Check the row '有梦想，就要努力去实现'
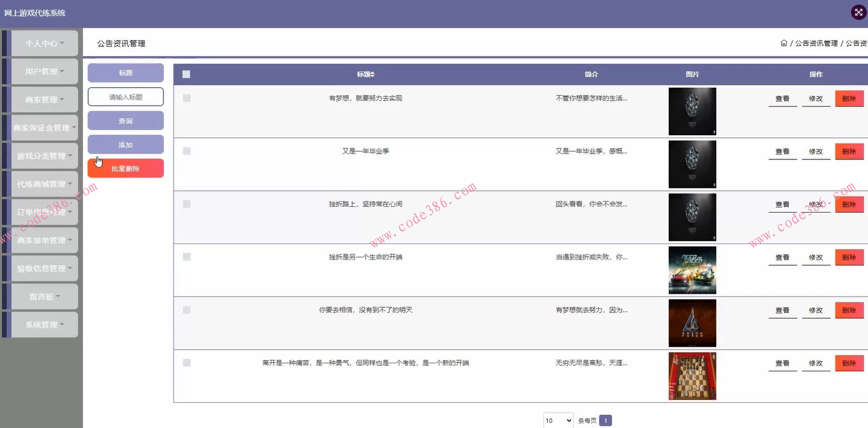This screenshot has height=428, width=868. pyautogui.click(x=187, y=98)
